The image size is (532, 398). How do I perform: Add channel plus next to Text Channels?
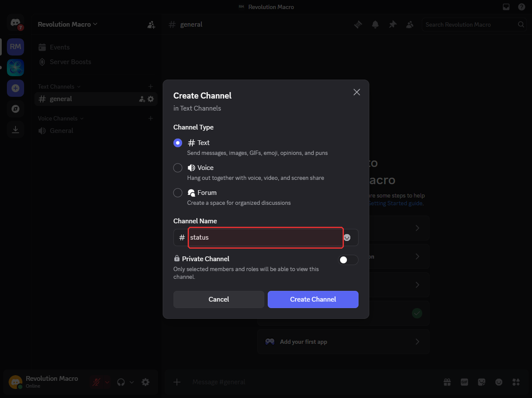coord(151,86)
